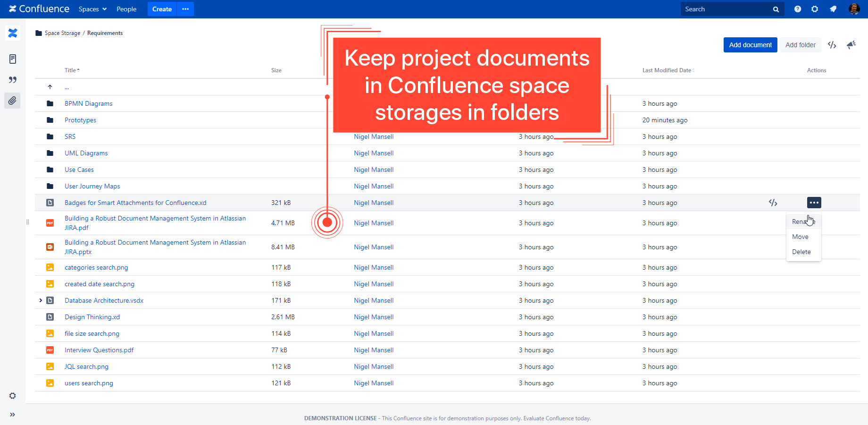
Task: Click the Add document button
Action: [x=750, y=45]
